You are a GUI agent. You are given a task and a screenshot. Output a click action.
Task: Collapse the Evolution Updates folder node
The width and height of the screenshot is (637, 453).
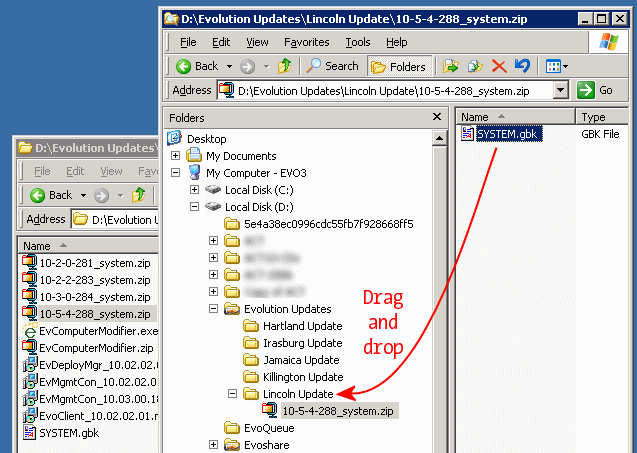pos(213,309)
